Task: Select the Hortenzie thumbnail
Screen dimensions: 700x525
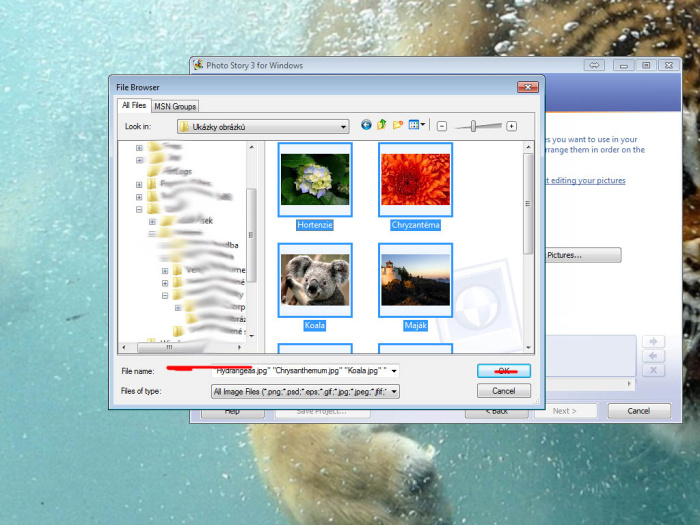Action: (x=315, y=180)
